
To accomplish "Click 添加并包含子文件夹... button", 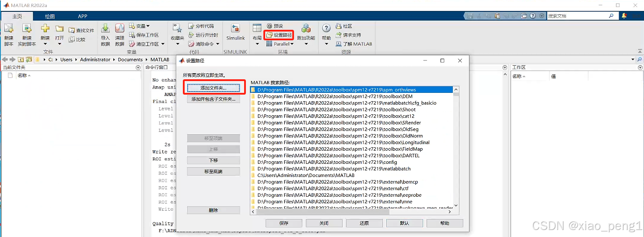I will [213, 99].
